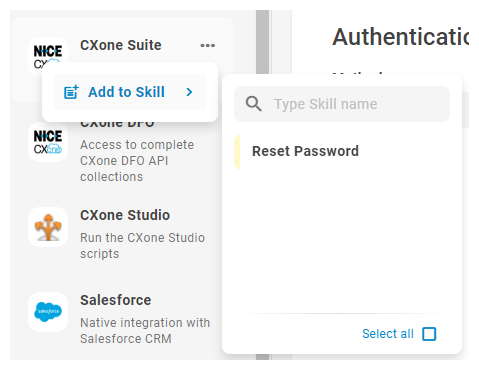The image size is (479, 370).
Task: Click the Add to Skill list-plus icon
Action: point(71,92)
